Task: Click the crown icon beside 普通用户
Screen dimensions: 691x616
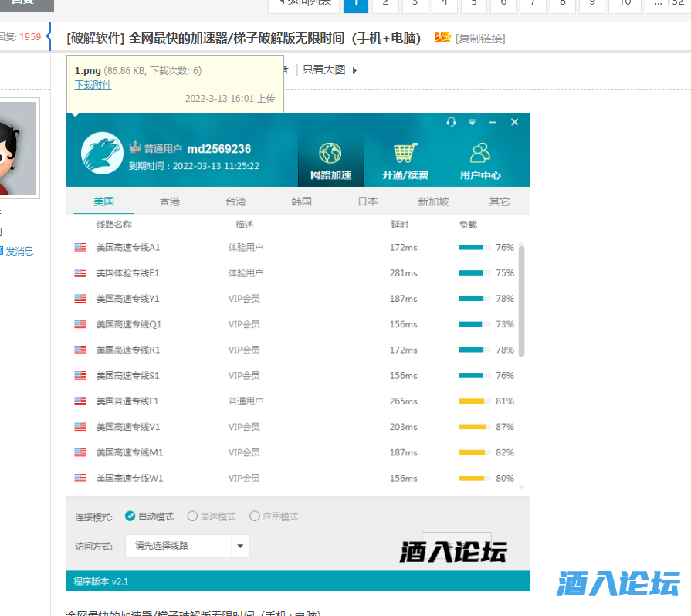Action: 135,147
